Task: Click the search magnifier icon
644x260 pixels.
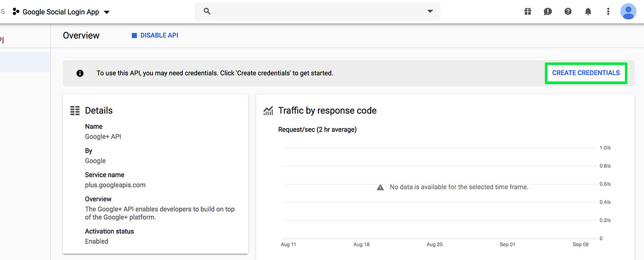Action: (x=207, y=11)
